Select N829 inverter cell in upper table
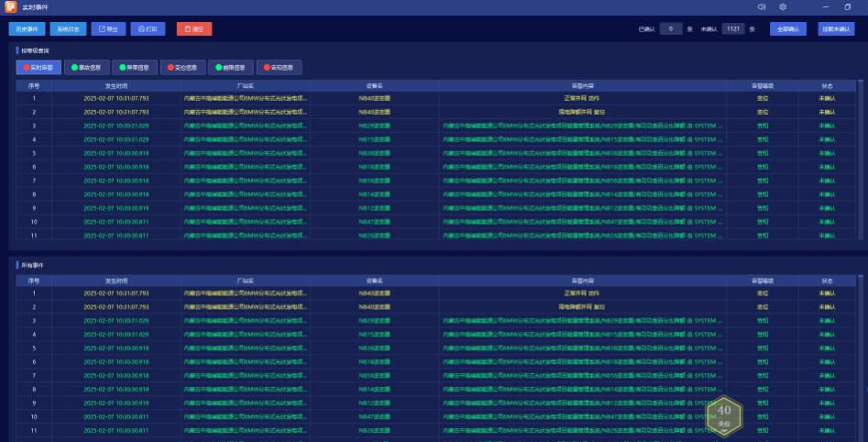Image resolution: width=868 pixels, height=442 pixels. 375,126
